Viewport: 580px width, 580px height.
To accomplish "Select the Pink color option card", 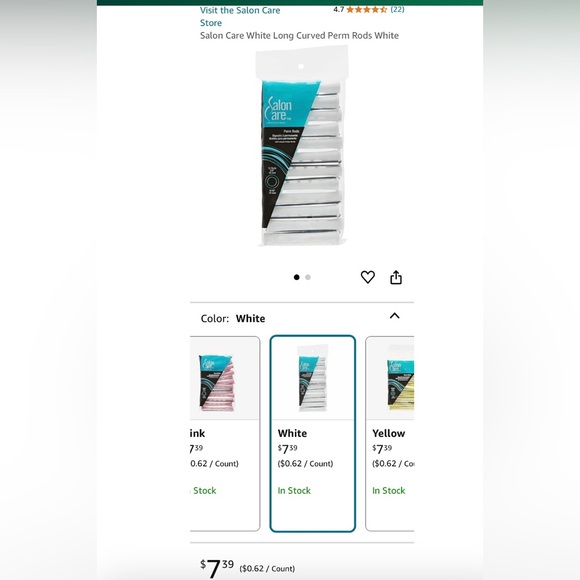I will pos(225,434).
